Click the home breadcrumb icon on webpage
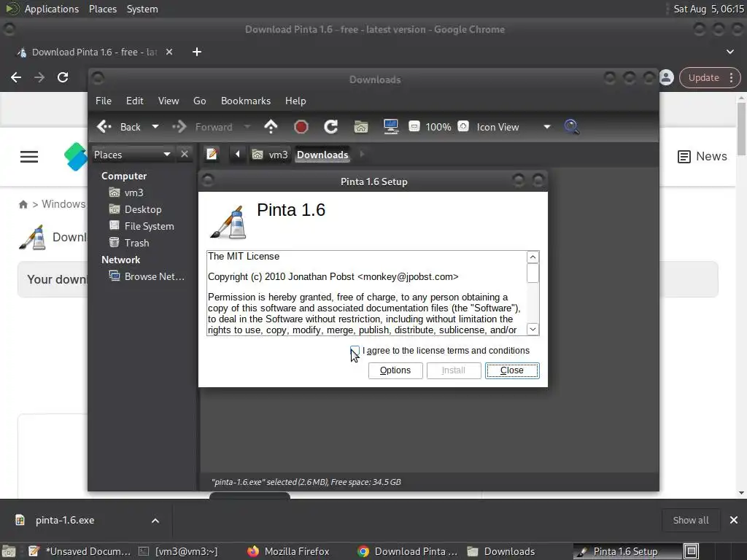The width and height of the screenshot is (747, 560). tap(23, 204)
